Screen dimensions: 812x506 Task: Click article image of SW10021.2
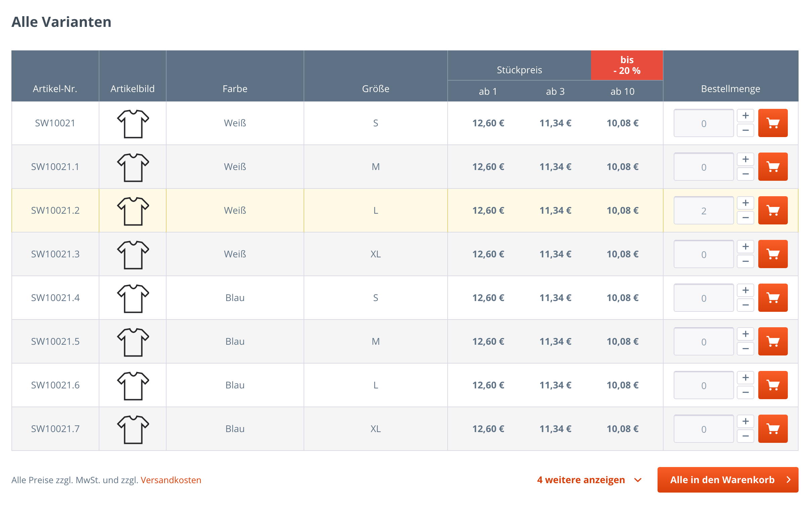(x=133, y=211)
